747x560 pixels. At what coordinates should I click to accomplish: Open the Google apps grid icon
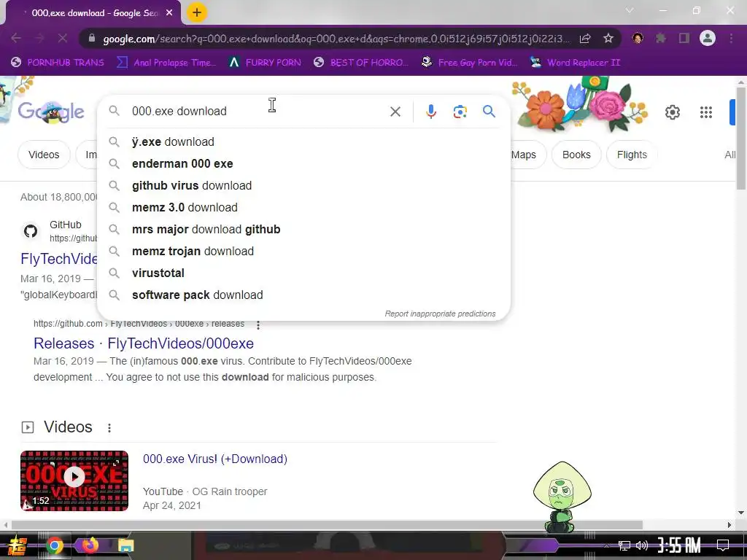pyautogui.click(x=706, y=112)
